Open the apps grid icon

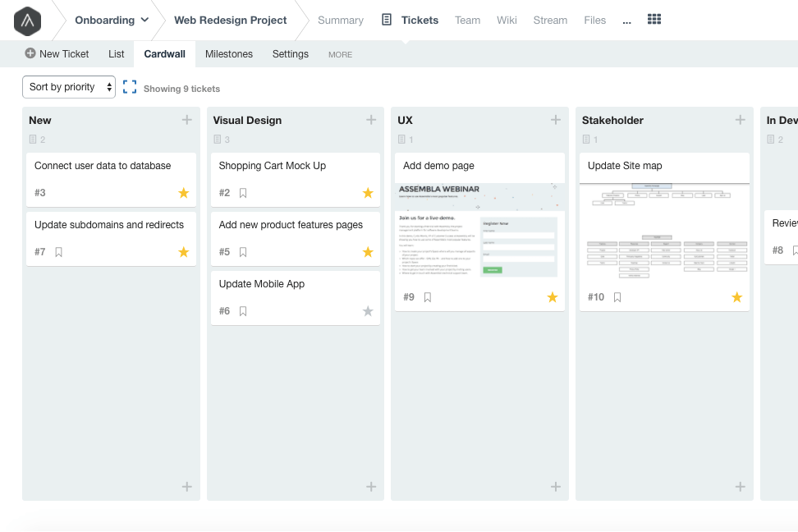point(654,20)
